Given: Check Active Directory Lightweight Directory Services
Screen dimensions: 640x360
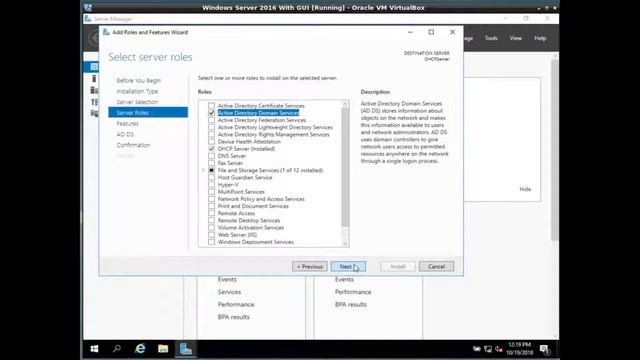Looking at the screenshot, I should coord(211,127).
